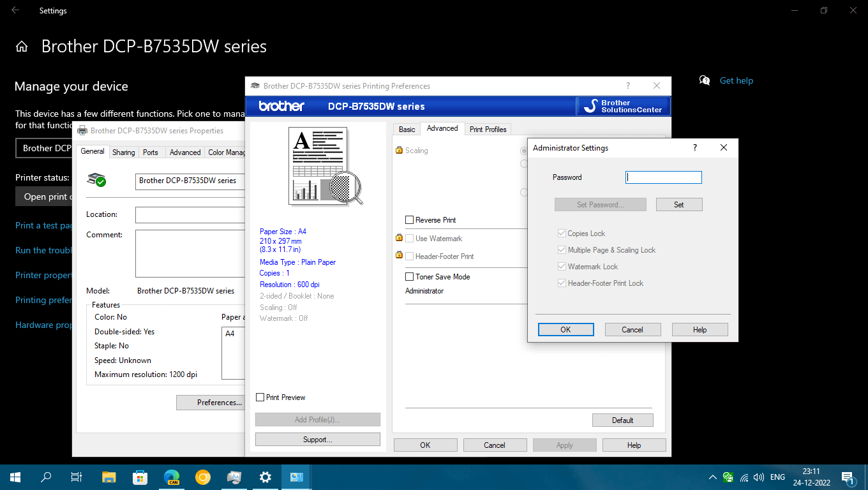The height and width of the screenshot is (490, 868).
Task: Click the Default button in Printing Preferences
Action: (x=622, y=420)
